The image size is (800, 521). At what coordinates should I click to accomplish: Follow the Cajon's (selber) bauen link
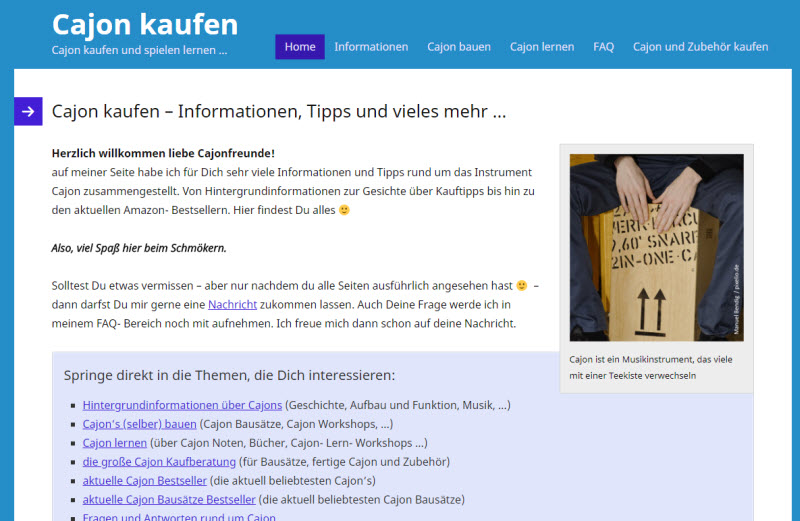(x=139, y=424)
